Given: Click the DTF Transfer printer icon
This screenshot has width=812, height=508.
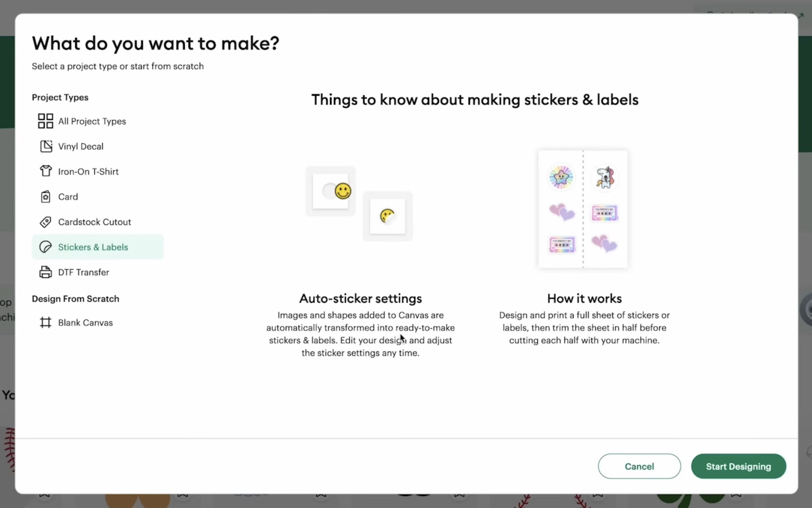Looking at the screenshot, I should (45, 272).
